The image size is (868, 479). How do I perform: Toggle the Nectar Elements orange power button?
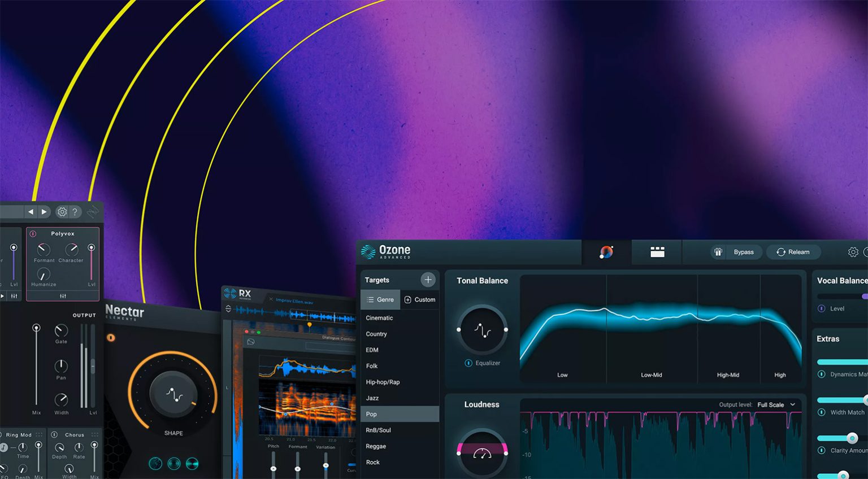(x=111, y=337)
